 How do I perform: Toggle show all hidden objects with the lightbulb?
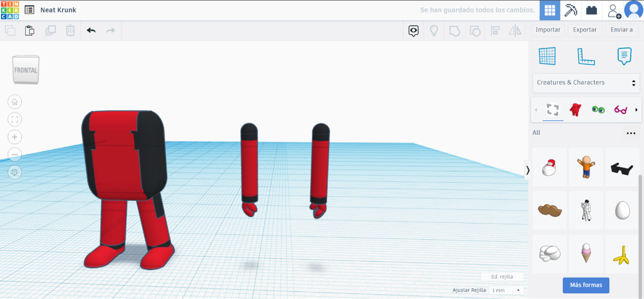[434, 30]
